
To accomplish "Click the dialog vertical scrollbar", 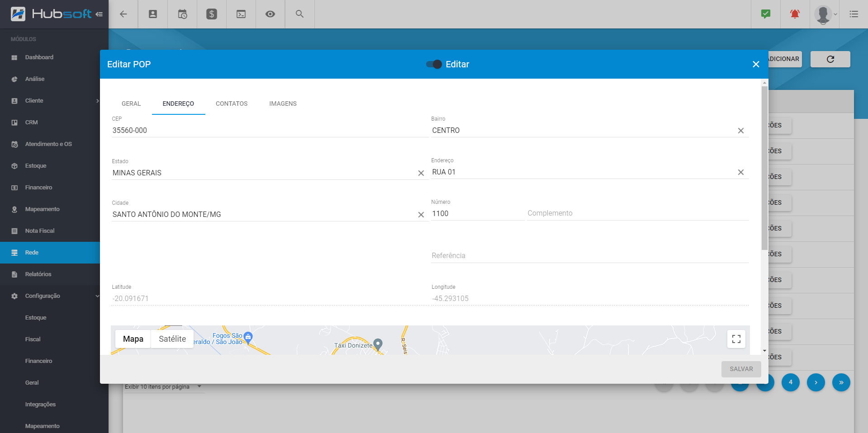I will point(764,167).
